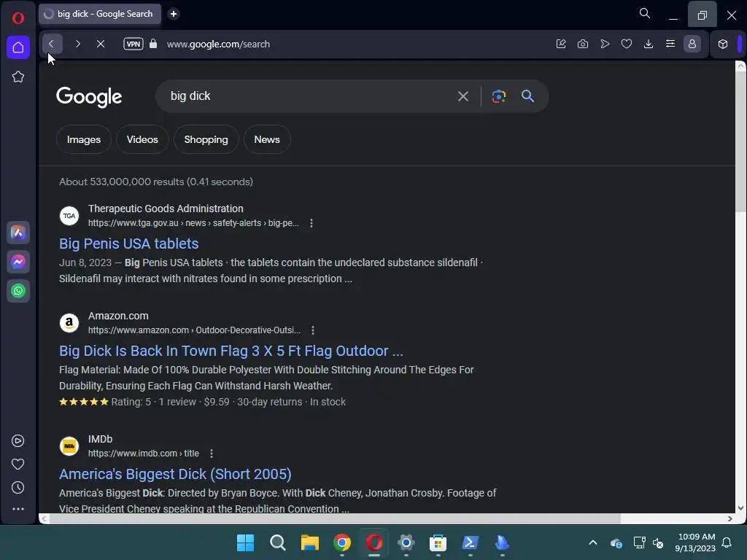747x560 pixels.
Task: Click the vertical scrollbar thumb
Action: (740, 143)
